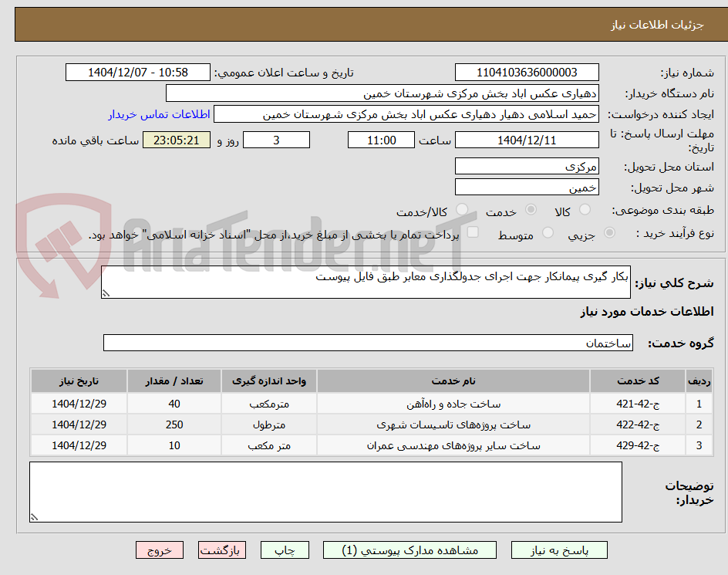Click date 1404/12/29 in row 3
The height and width of the screenshot is (575, 728).
[79, 446]
